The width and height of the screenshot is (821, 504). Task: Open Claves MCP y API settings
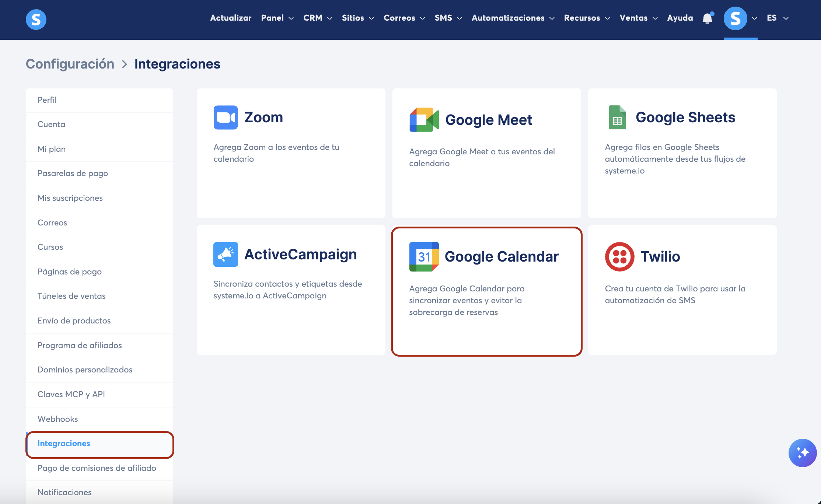click(99, 395)
